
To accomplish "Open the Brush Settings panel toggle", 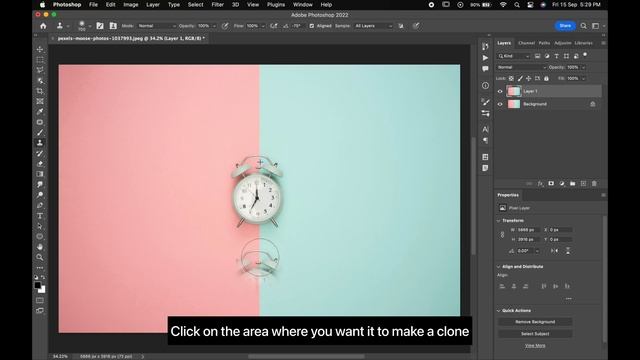I will [x=100, y=26].
